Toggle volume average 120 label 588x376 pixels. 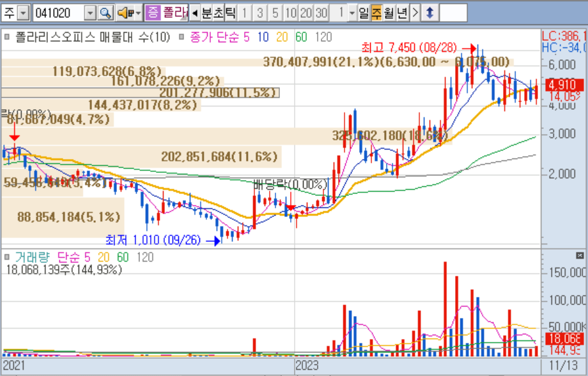click(x=144, y=257)
